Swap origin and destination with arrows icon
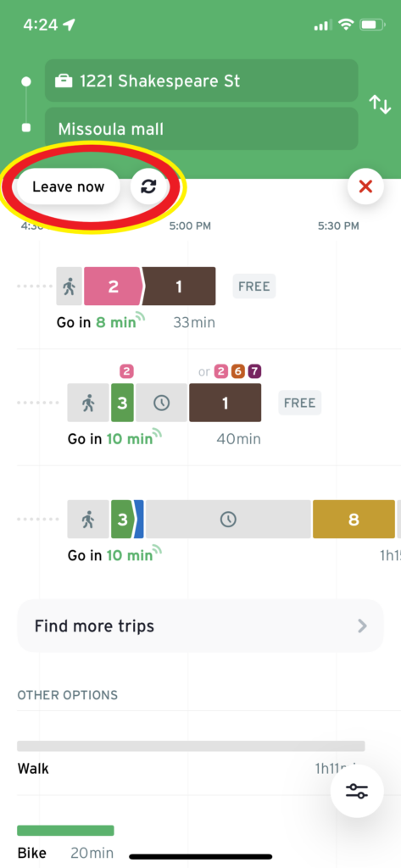 point(380,104)
